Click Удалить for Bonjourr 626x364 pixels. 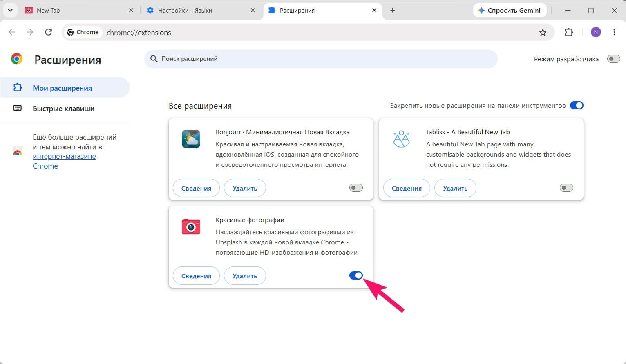click(x=245, y=188)
